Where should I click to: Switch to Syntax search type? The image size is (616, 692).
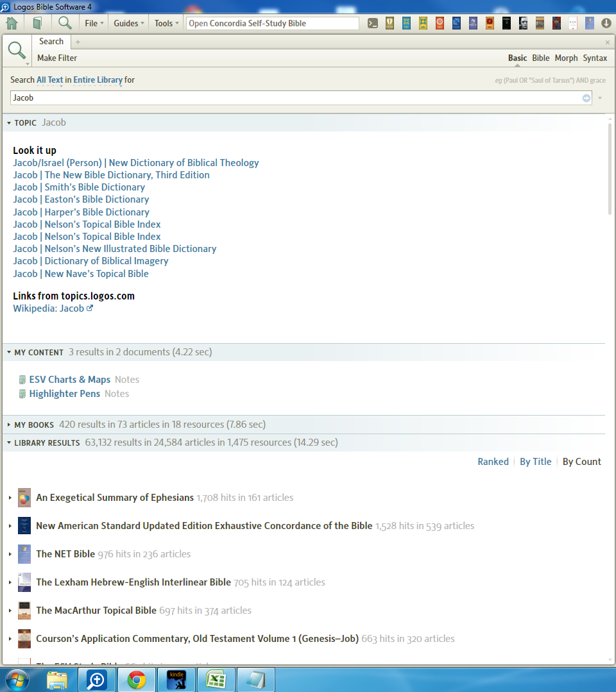pyautogui.click(x=595, y=58)
